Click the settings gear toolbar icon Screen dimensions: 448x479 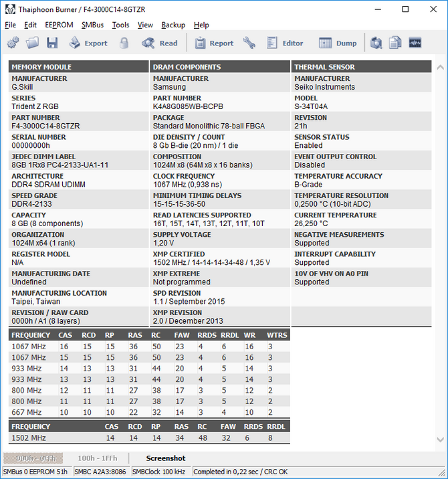coord(13,43)
